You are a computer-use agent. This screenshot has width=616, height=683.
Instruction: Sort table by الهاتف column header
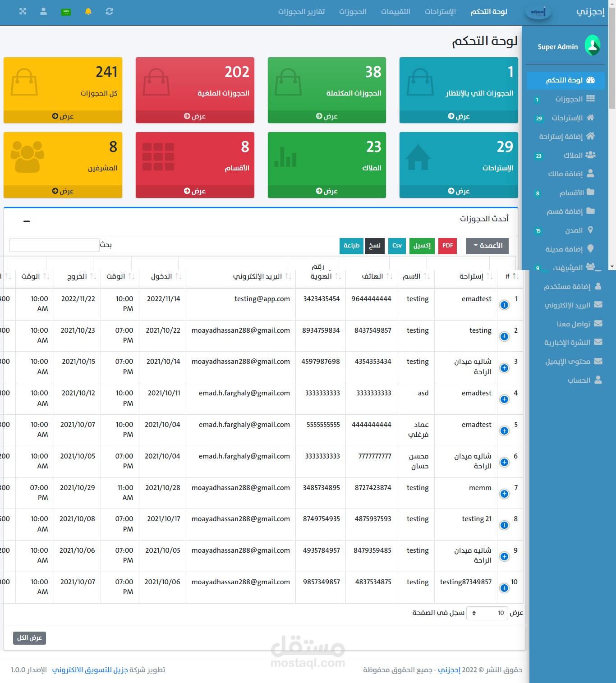[x=372, y=276]
